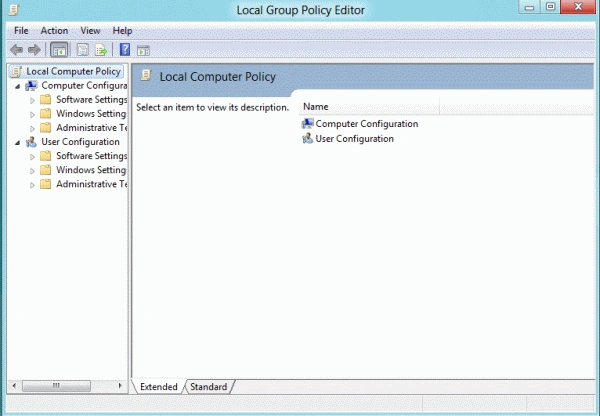The width and height of the screenshot is (600, 416).
Task: Switch to the Standard tab
Action: point(209,387)
